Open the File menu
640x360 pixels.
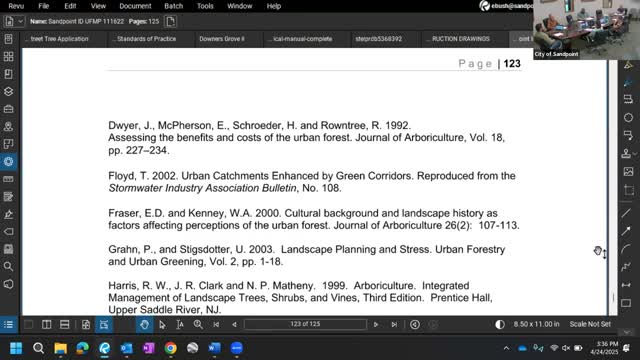[44, 6]
